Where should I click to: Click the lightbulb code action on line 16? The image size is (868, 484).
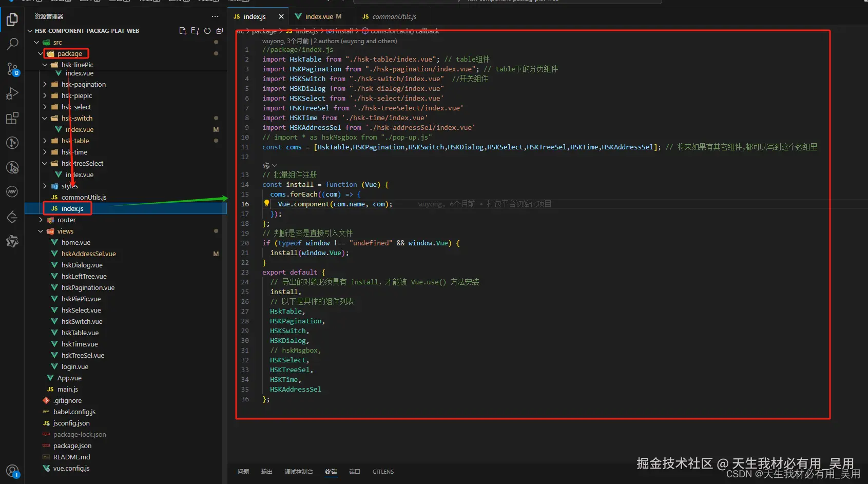pyautogui.click(x=266, y=203)
